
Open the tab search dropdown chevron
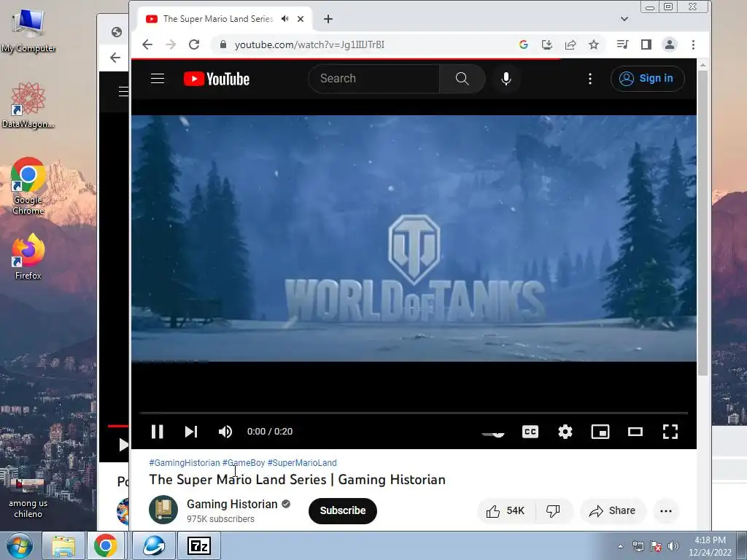[x=624, y=19]
